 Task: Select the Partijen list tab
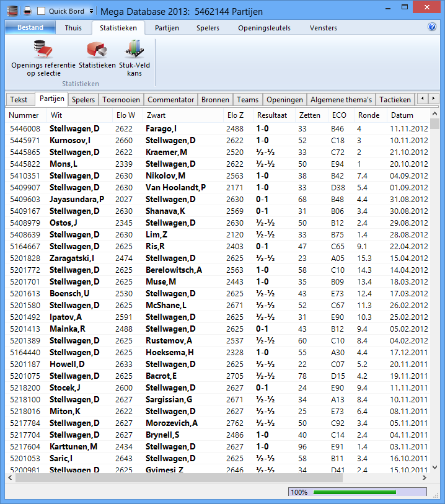pos(51,99)
